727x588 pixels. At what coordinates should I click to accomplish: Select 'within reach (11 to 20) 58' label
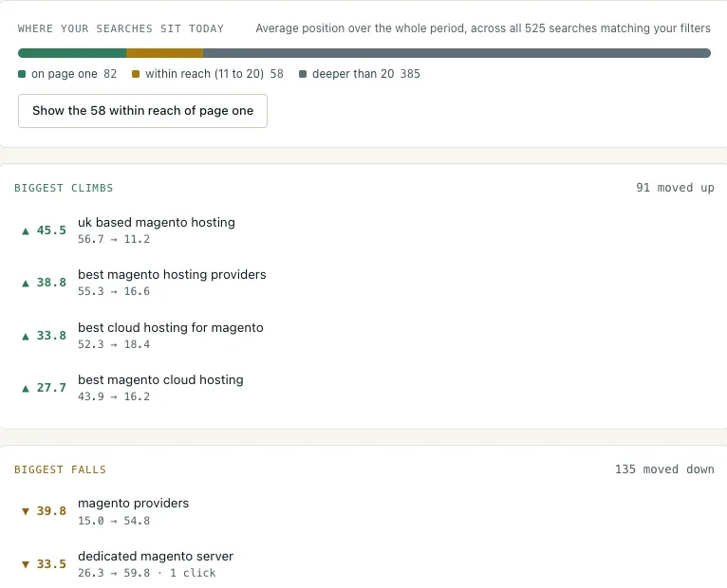pyautogui.click(x=214, y=74)
